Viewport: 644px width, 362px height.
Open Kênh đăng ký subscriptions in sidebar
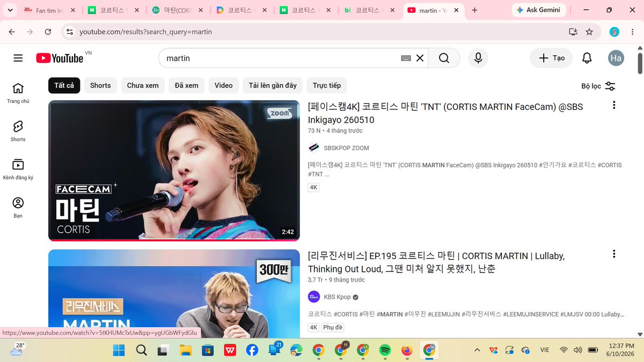(x=18, y=169)
